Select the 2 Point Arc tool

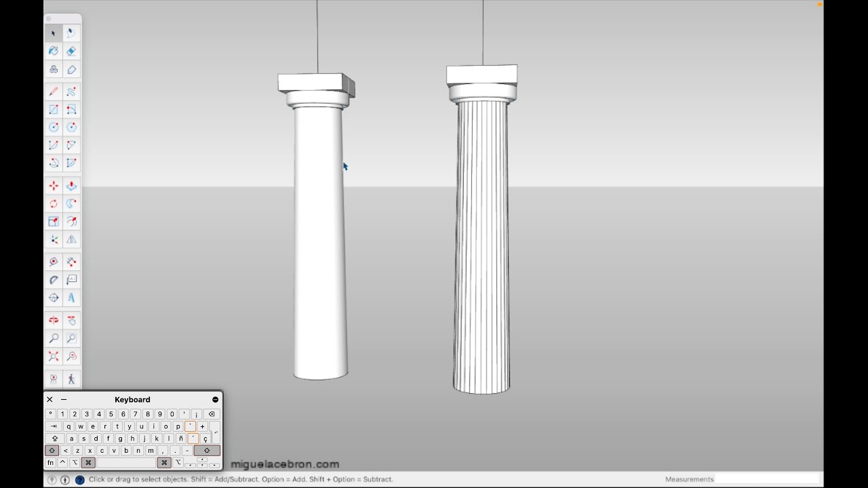[71, 145]
